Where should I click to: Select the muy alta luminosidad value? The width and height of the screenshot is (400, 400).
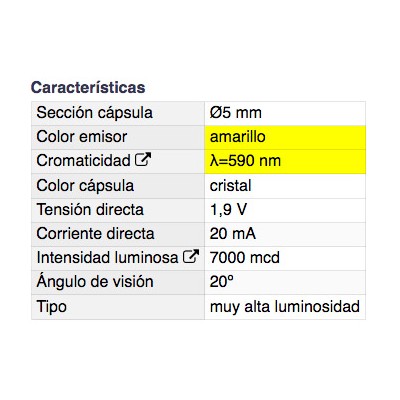click(x=285, y=307)
